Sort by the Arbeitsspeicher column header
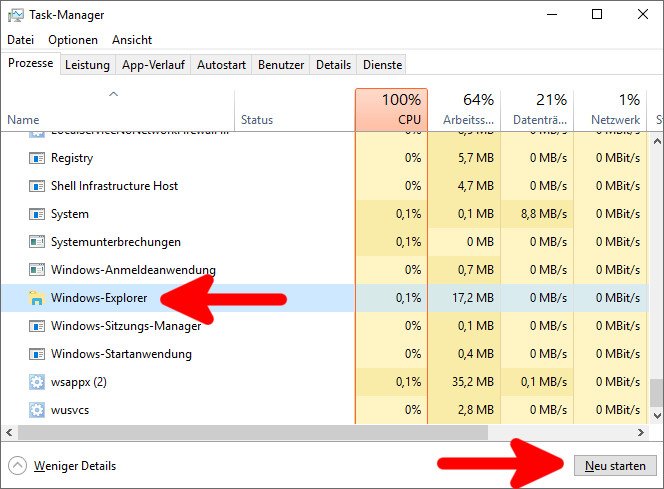The image size is (664, 489). [x=464, y=110]
